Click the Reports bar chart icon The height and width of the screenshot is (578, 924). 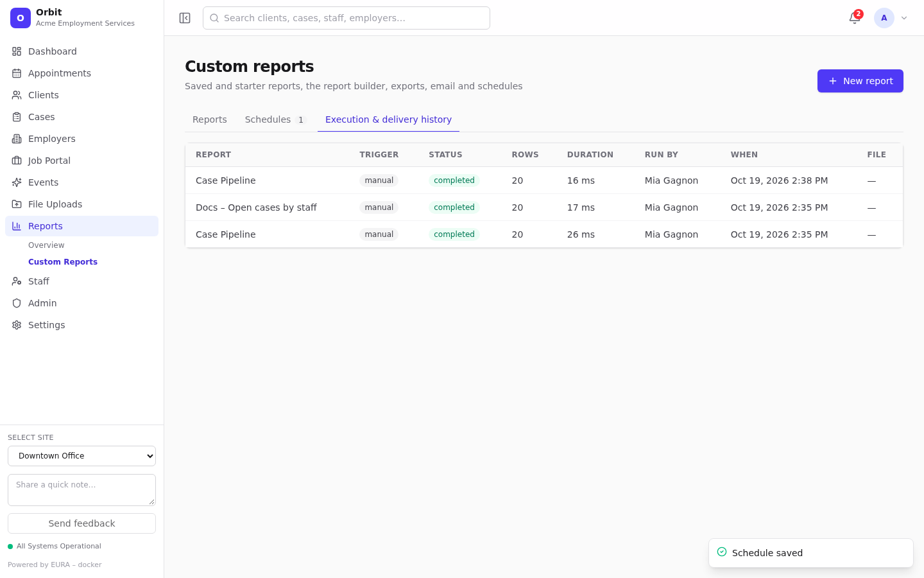[17, 226]
